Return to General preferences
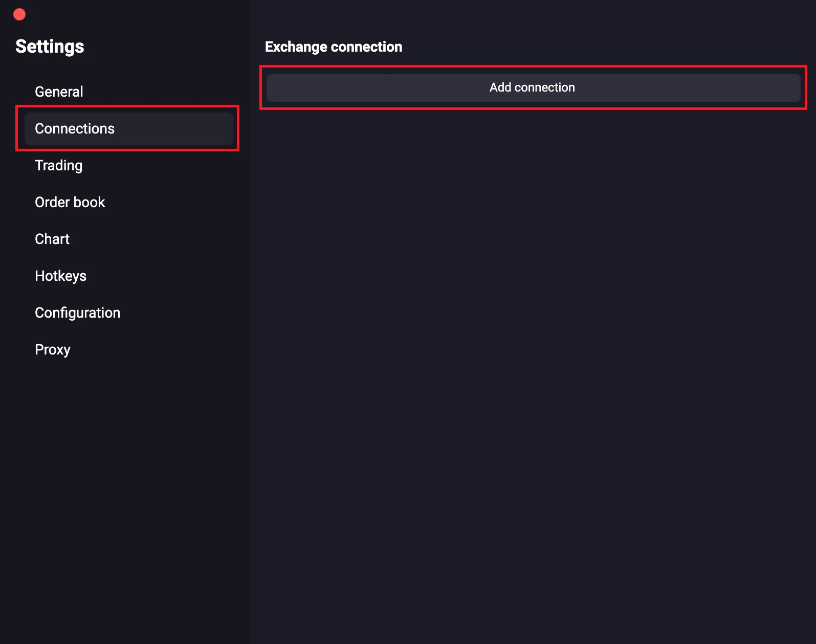The image size is (816, 644). click(x=59, y=92)
